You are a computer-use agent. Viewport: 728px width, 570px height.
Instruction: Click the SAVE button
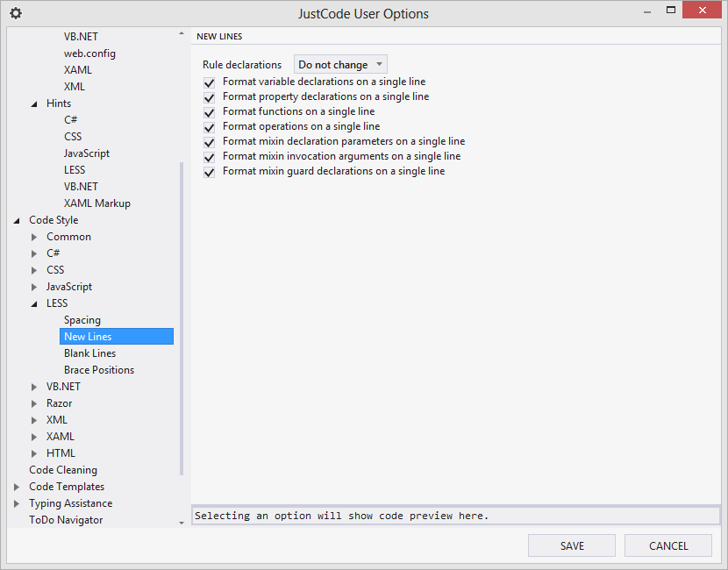[x=572, y=545]
